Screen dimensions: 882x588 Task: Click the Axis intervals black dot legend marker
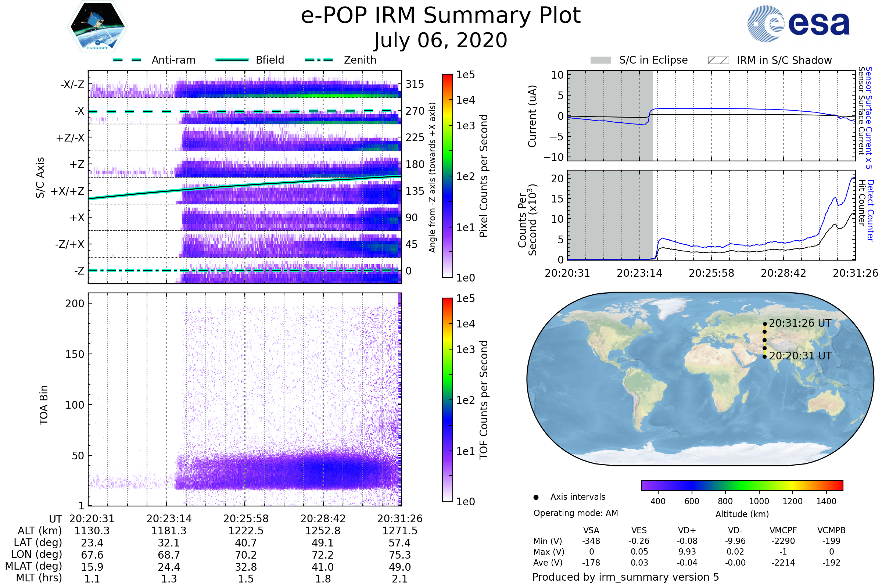pos(536,498)
